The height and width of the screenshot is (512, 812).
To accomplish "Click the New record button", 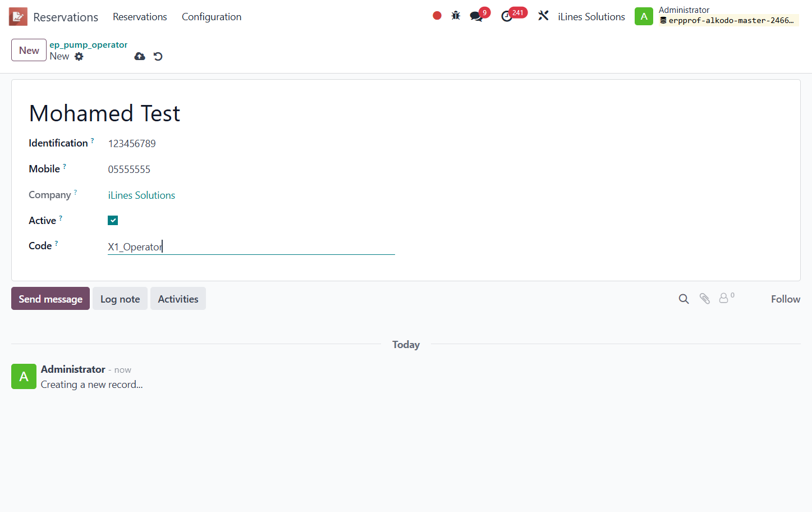I will click(x=29, y=50).
